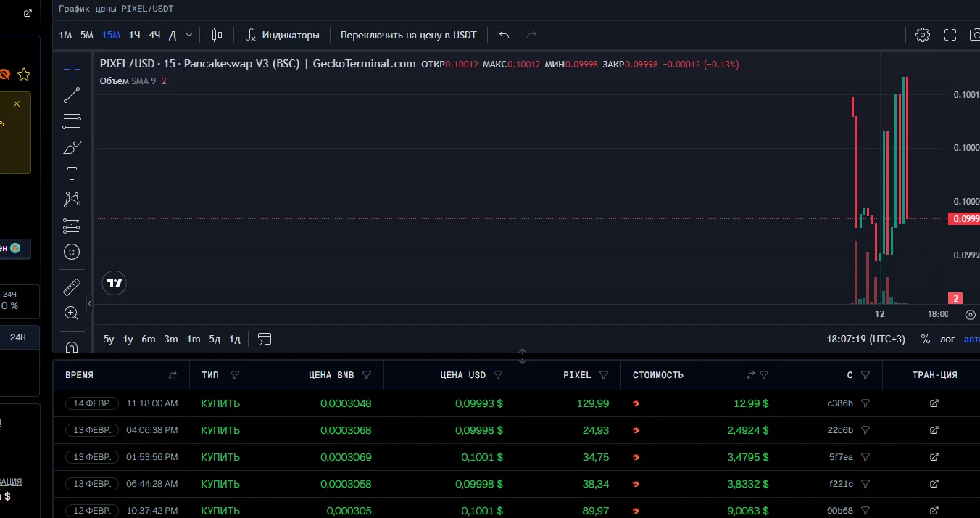Swap the СТОИМОСТЬ column currency
This screenshot has height=518, width=980.
coord(751,375)
